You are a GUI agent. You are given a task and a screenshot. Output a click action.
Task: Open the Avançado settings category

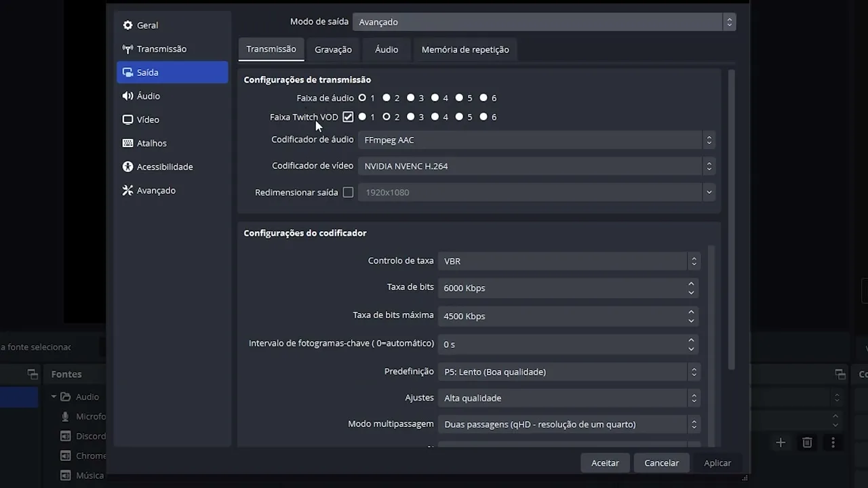tap(172, 190)
